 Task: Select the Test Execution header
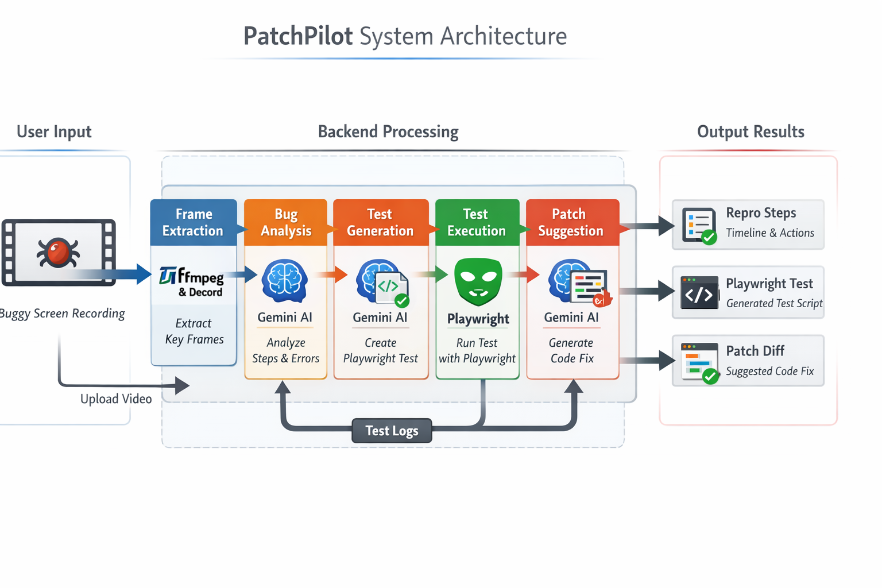click(477, 223)
